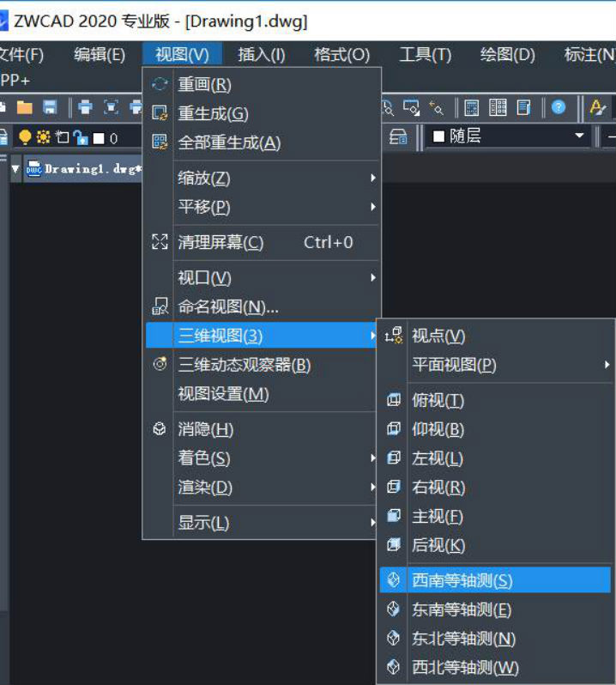
Task: Click the Front view (主视) entry
Action: (438, 516)
